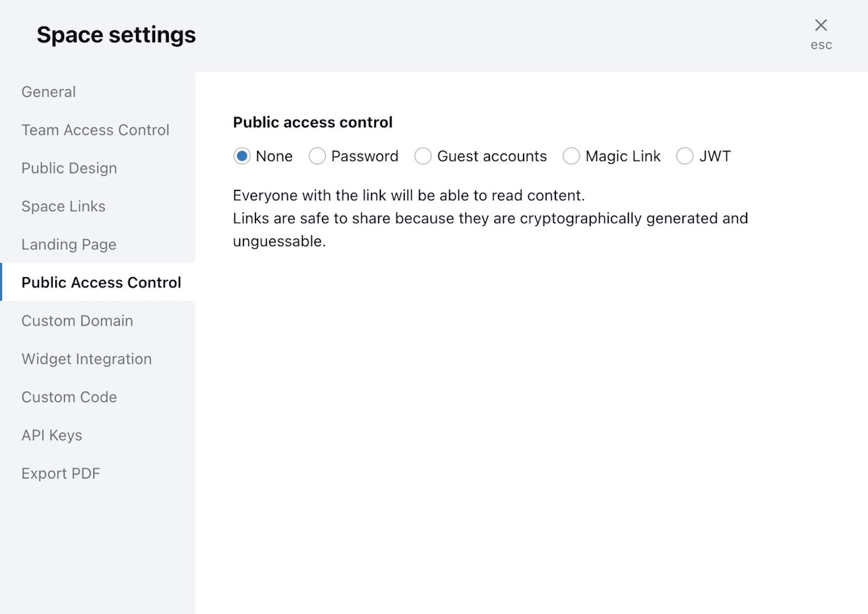This screenshot has height=614, width=868.
Task: Open the Public Design section
Action: pyautogui.click(x=69, y=168)
